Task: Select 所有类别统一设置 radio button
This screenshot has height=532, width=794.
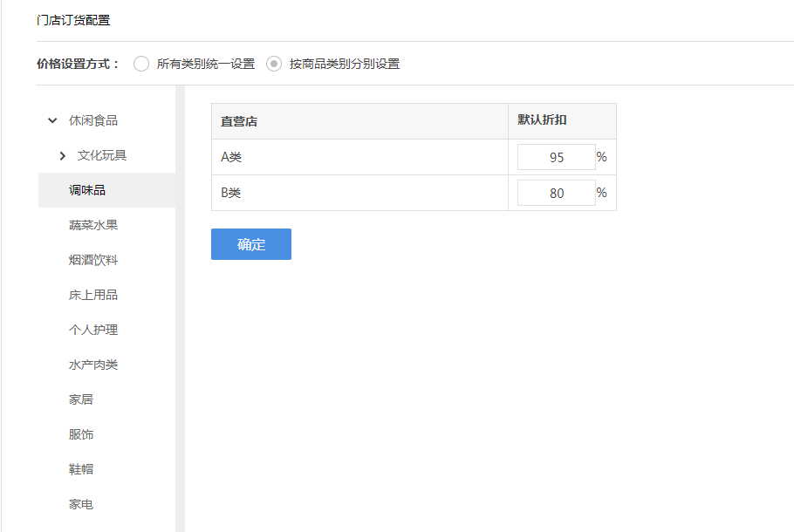Action: 141,64
